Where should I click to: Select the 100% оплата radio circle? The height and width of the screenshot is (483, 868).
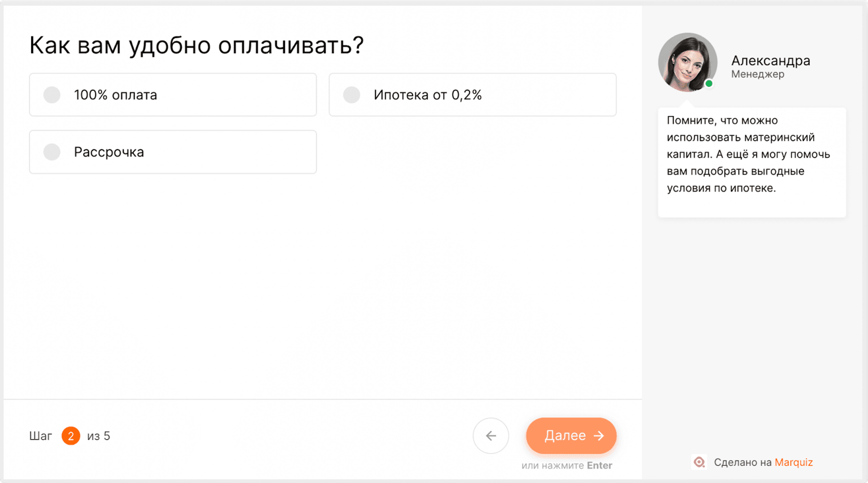[52, 95]
